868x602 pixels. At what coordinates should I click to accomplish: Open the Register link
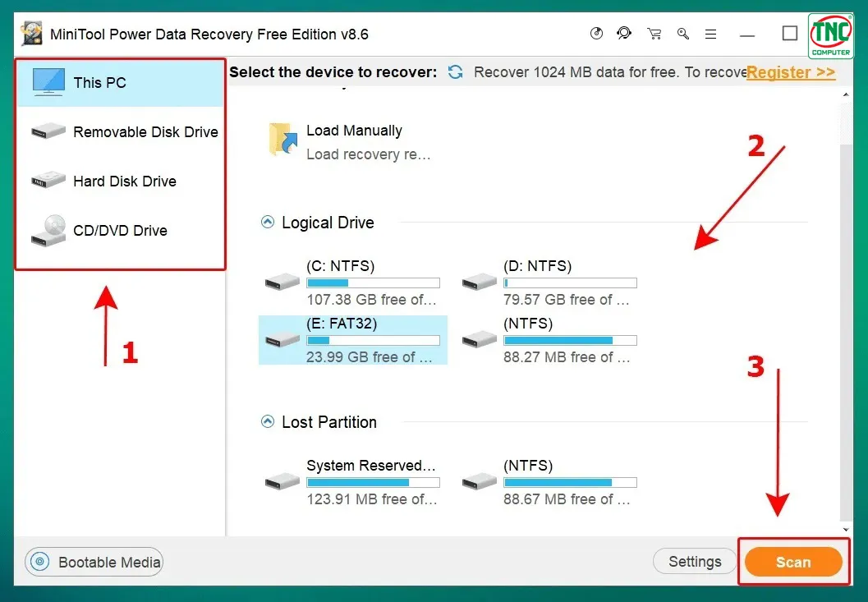tap(791, 72)
